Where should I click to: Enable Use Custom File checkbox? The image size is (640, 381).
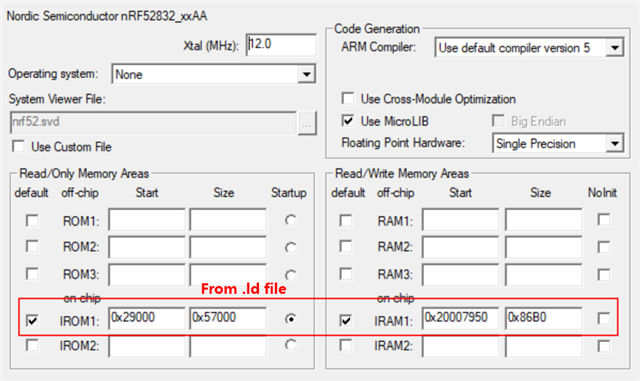[x=18, y=146]
